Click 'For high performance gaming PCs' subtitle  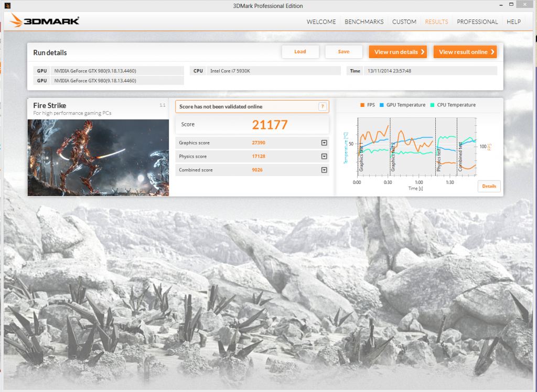(72, 113)
